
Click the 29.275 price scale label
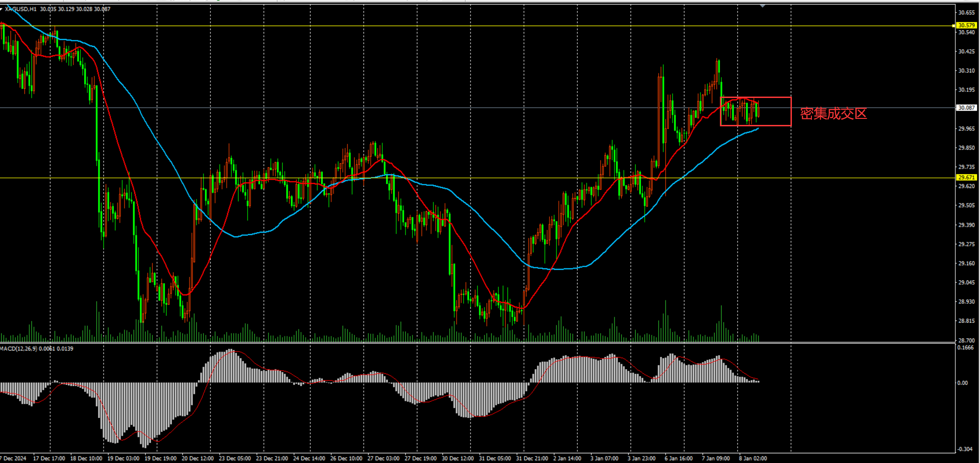click(967, 244)
